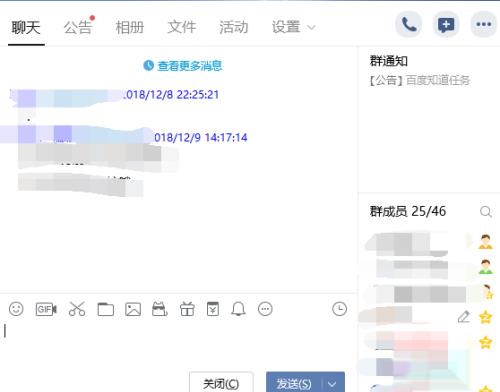The width and height of the screenshot is (500, 392).
Task: Click the 14:17:14 message timestamp
Action: click(x=226, y=137)
